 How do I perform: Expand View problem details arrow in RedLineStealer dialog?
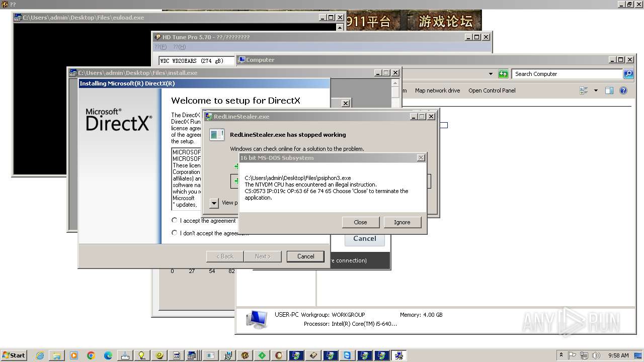pos(214,203)
